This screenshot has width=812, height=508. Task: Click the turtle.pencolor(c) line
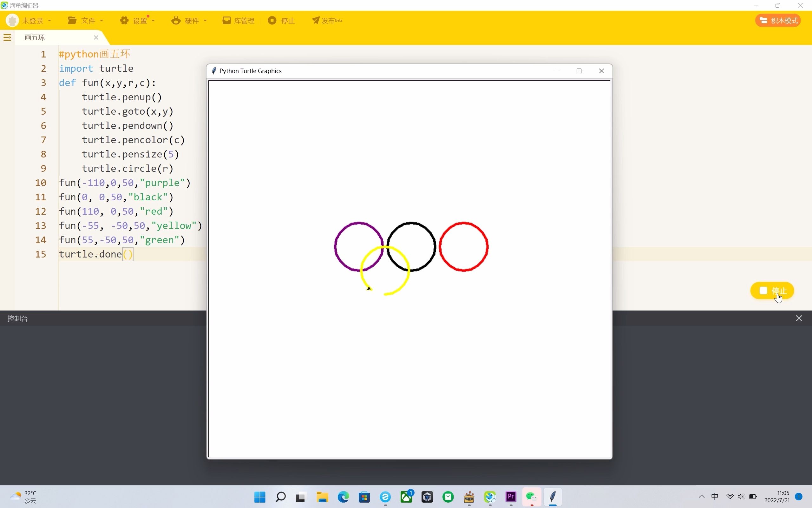click(x=133, y=140)
